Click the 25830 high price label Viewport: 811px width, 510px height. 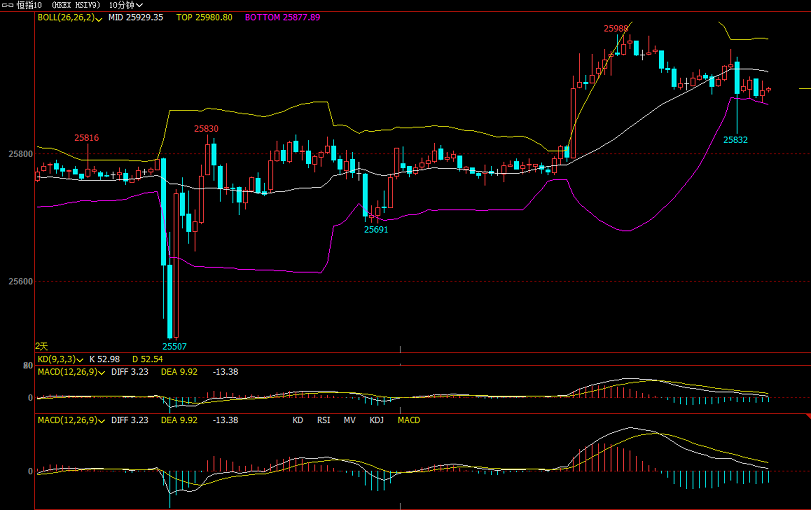coord(206,129)
